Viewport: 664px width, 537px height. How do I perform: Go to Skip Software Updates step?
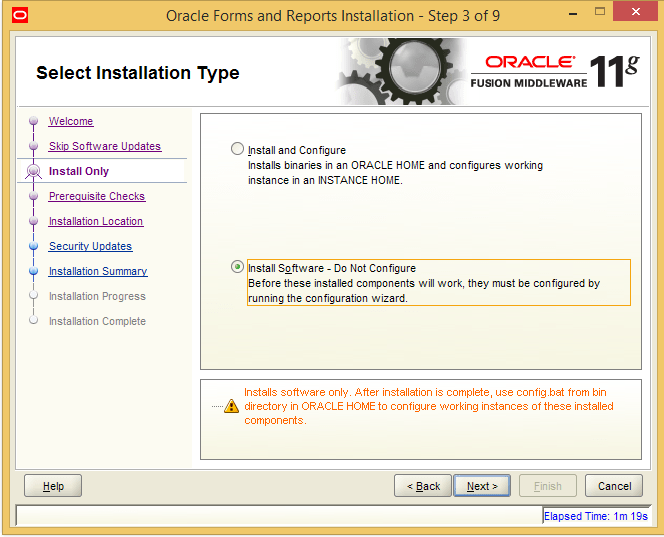pyautogui.click(x=105, y=146)
